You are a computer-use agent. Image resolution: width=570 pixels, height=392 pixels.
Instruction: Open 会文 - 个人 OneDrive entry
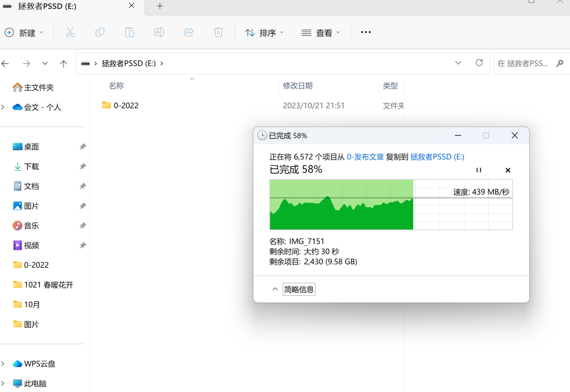(37, 107)
